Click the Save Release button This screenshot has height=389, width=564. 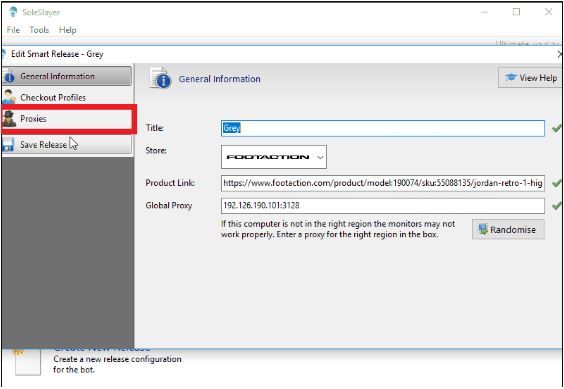67,145
